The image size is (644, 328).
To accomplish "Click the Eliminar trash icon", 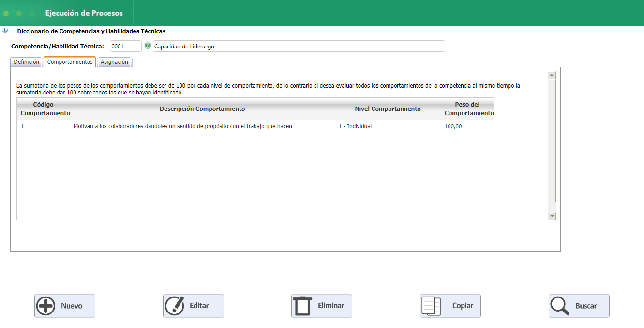I will (x=303, y=306).
